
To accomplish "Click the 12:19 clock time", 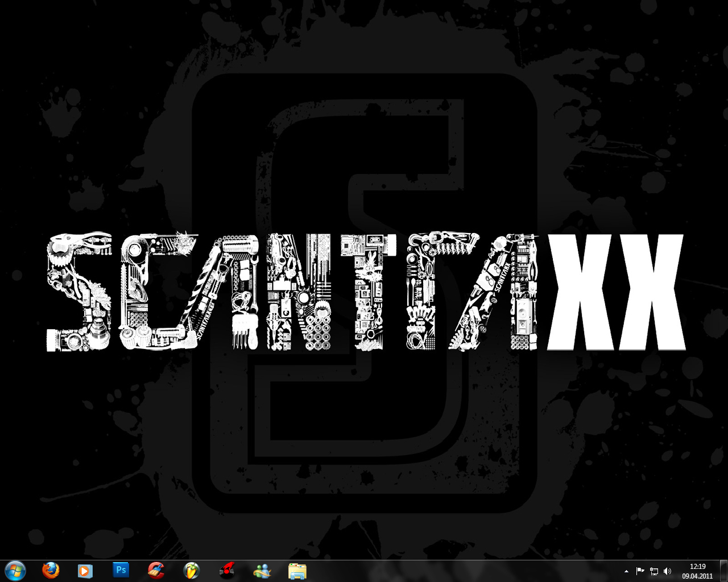I will coord(697,567).
